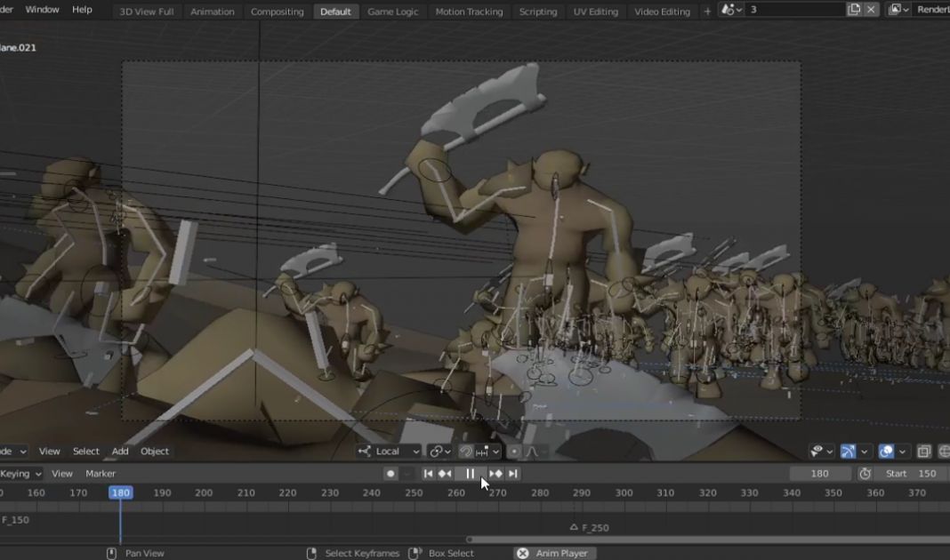This screenshot has height=560, width=950.
Task: Click the current frame field showing 180
Action: 820,474
